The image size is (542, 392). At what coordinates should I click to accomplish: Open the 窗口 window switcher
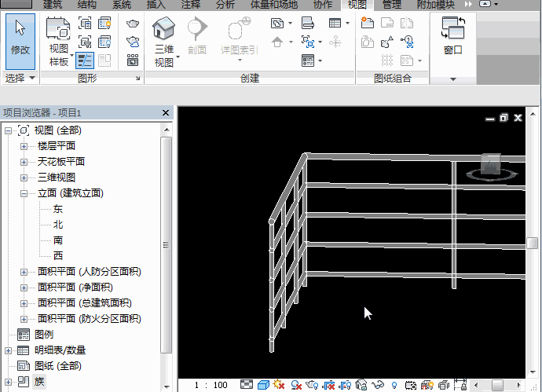click(453, 38)
